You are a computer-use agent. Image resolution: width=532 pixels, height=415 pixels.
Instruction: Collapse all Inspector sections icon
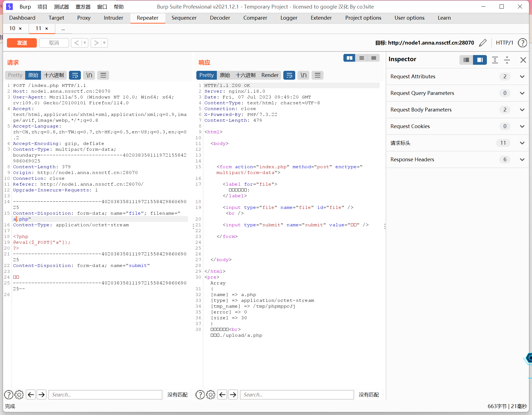click(507, 60)
